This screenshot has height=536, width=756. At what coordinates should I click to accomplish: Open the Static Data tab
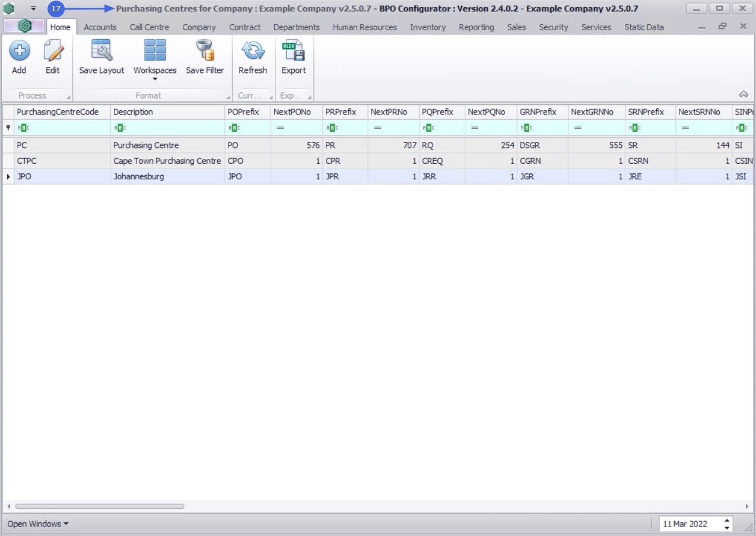pos(644,27)
